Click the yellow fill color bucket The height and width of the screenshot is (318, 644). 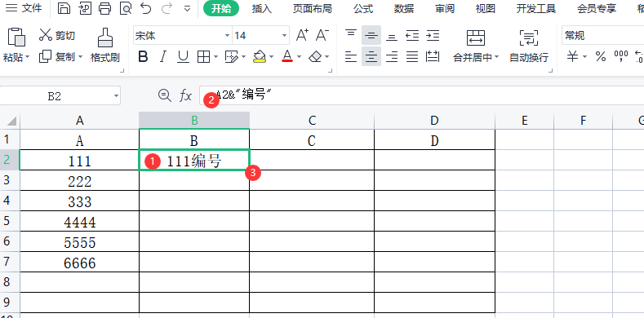[x=260, y=56]
